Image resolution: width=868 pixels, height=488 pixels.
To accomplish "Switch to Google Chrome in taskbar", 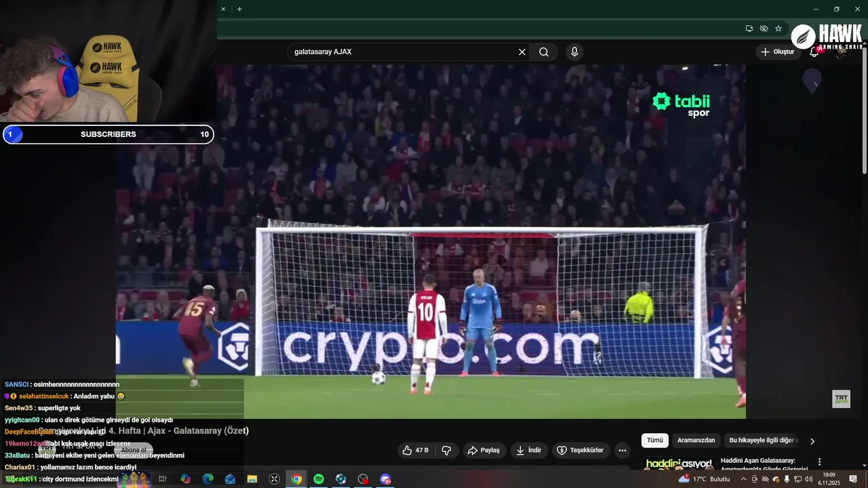I will 296,479.
